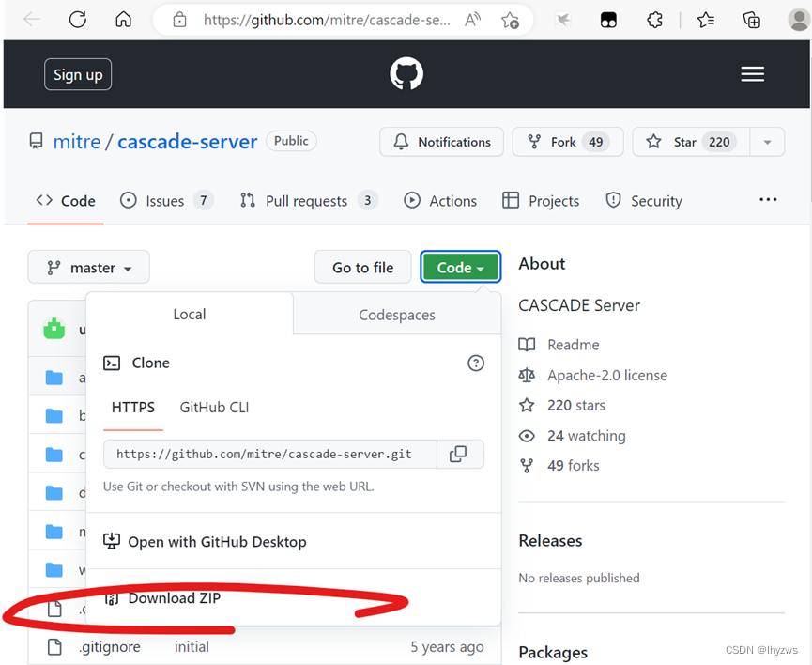The width and height of the screenshot is (812, 665).
Task: Open the Projects tab
Action: [x=541, y=201]
